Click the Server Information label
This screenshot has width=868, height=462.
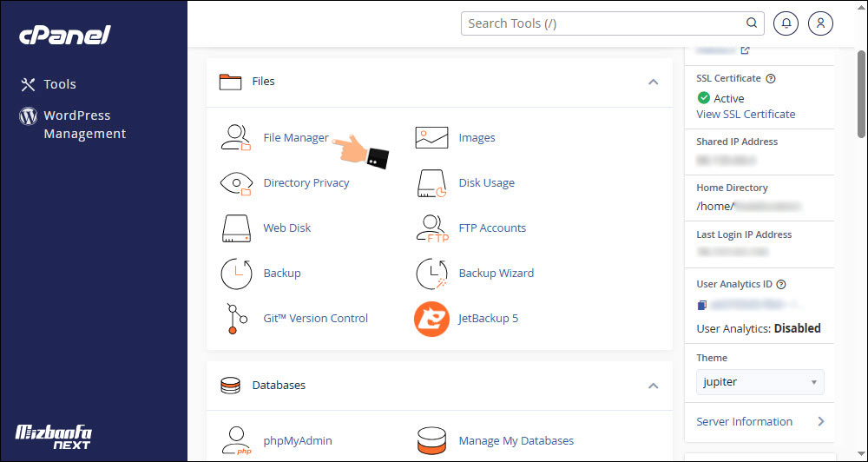(744, 421)
